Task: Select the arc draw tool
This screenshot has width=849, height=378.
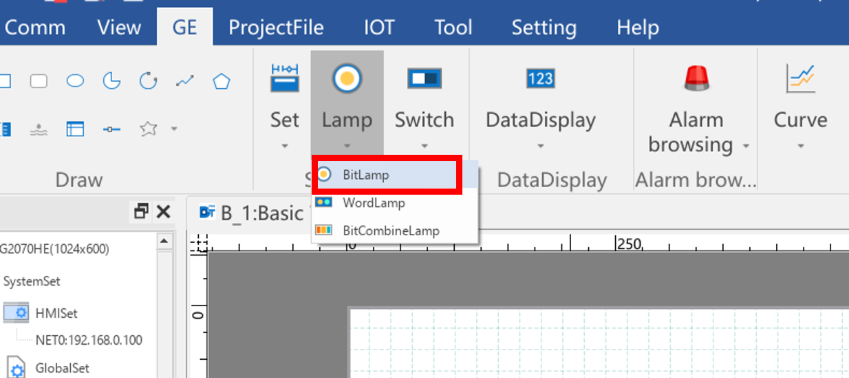Action: tap(148, 81)
